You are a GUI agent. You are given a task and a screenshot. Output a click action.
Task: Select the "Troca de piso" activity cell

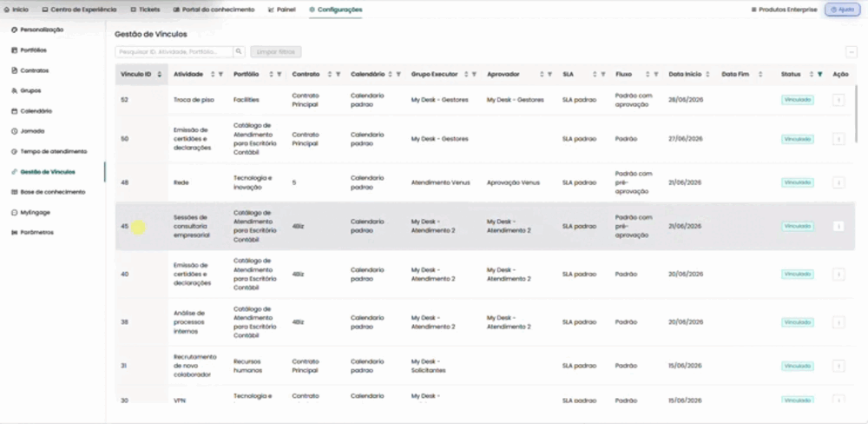click(x=194, y=100)
